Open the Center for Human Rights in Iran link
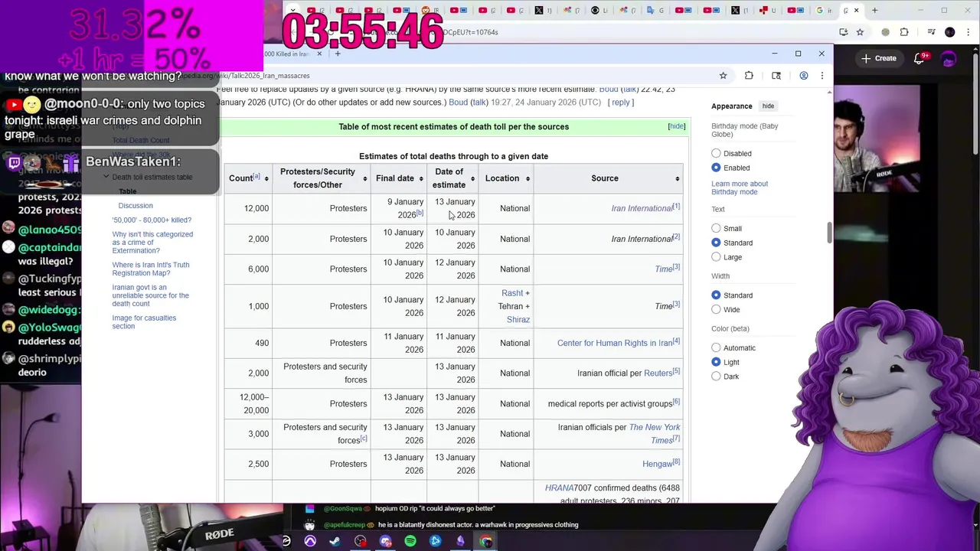Viewport: 980px width, 551px height. tap(615, 343)
